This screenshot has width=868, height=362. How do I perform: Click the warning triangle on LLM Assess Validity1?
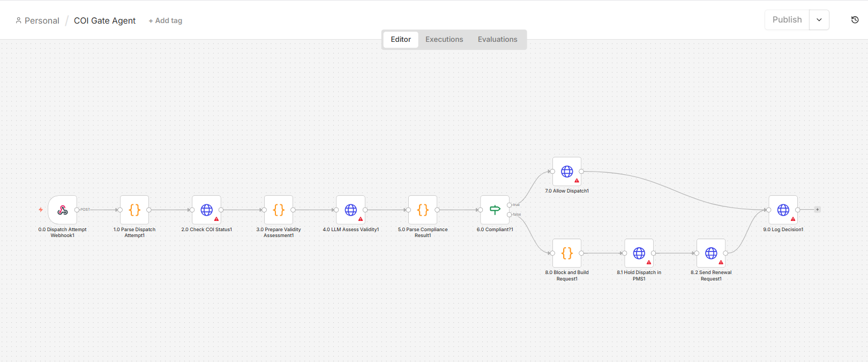click(361, 219)
